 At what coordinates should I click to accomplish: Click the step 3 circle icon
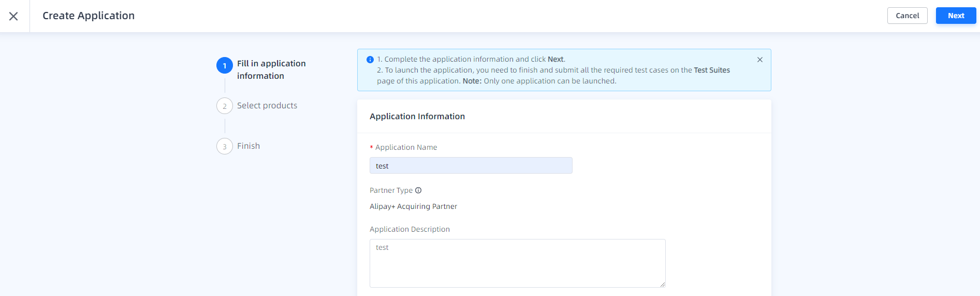pyautogui.click(x=224, y=147)
